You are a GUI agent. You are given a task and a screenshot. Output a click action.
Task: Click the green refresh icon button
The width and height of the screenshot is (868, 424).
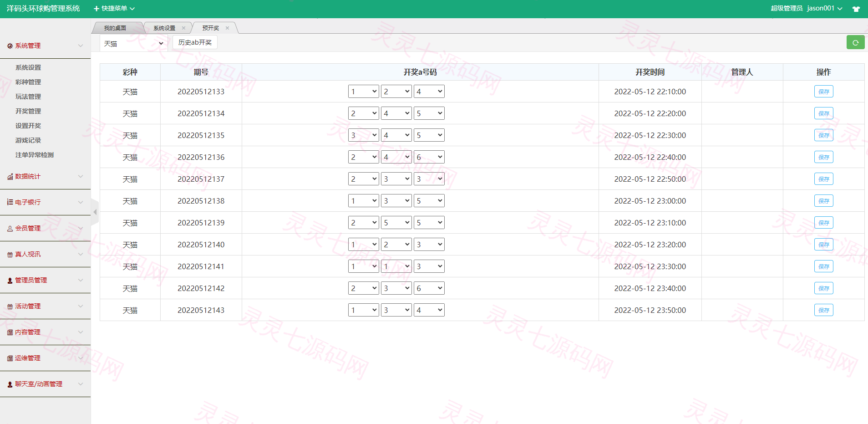[855, 42]
